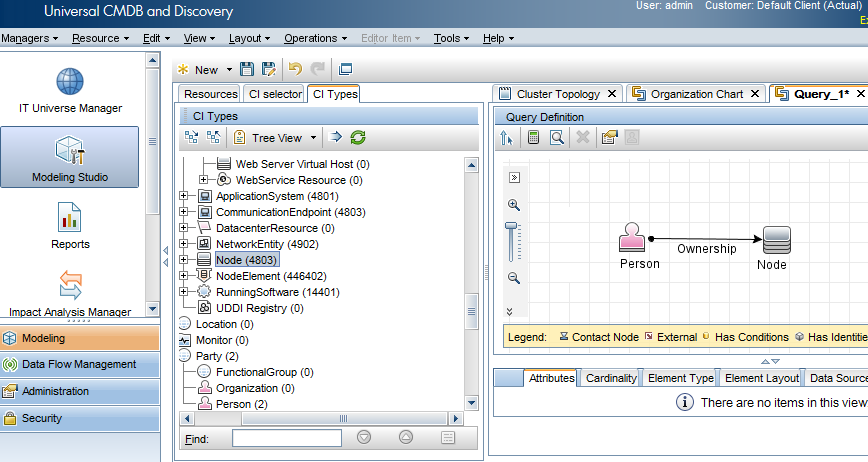868x462 pixels.
Task: Open Modeling Studio from sidebar
Action: (x=70, y=157)
